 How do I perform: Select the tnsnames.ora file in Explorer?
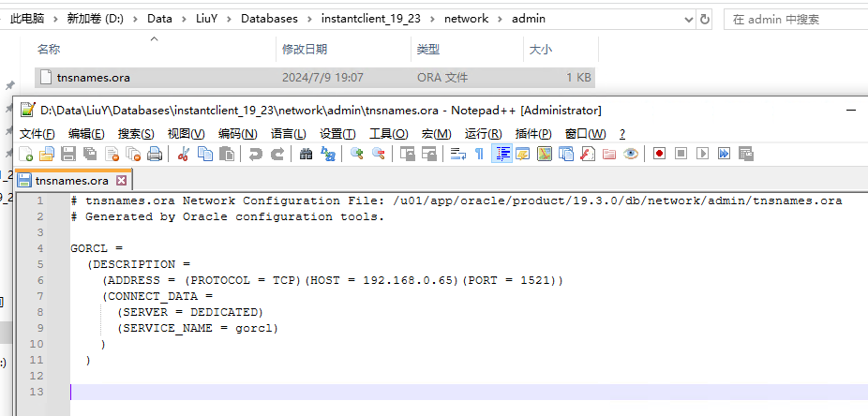315,78
